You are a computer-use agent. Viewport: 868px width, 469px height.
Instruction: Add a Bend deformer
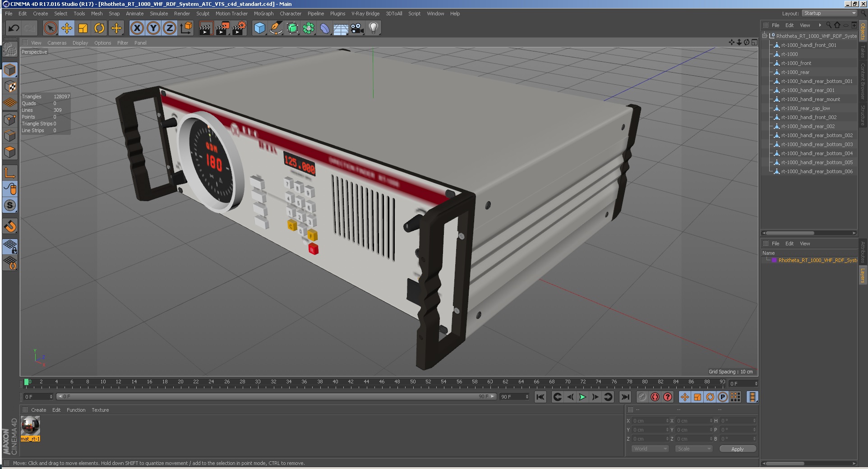325,28
